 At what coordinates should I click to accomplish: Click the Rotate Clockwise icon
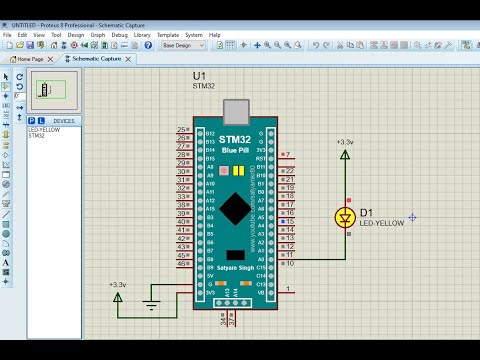(20, 77)
